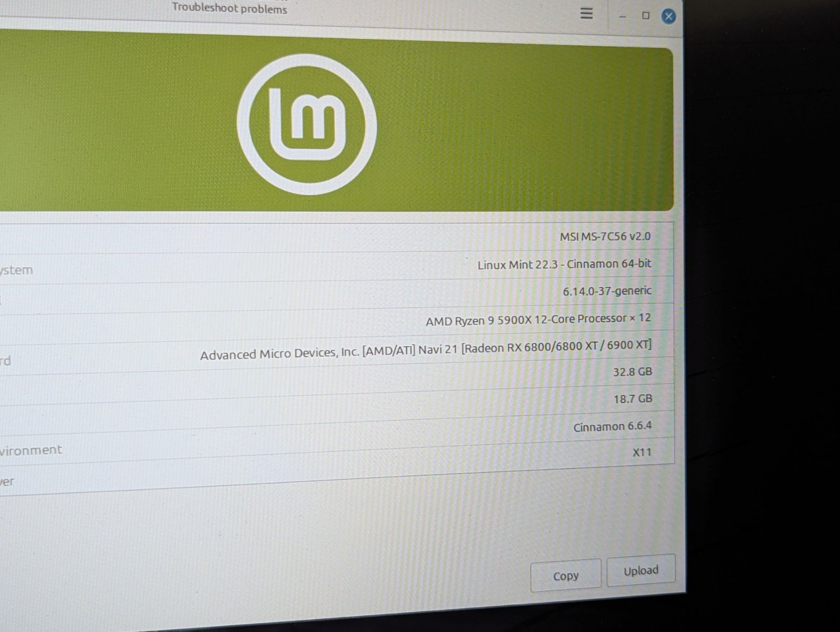
Task: Click the green banner beside the logo
Action: point(515,126)
